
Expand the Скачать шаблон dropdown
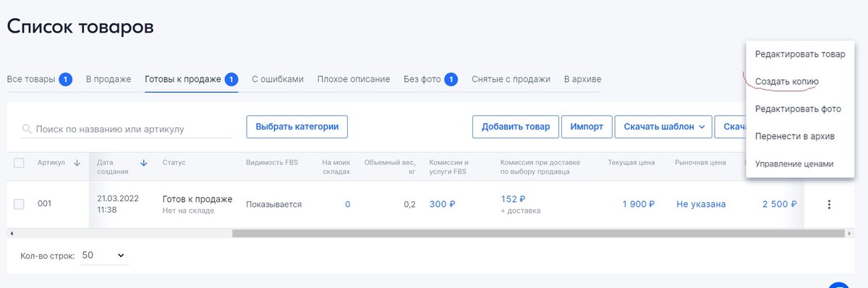tap(663, 127)
